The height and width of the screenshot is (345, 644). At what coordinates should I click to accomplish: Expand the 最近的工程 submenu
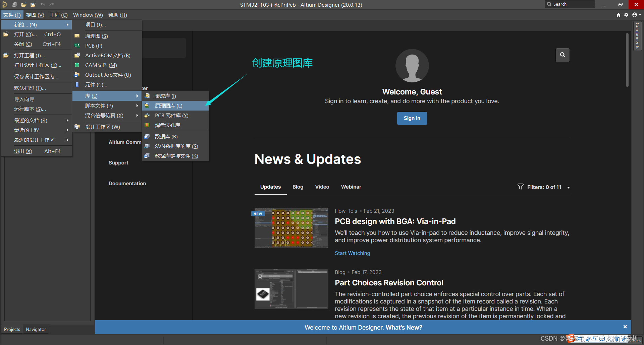37,130
